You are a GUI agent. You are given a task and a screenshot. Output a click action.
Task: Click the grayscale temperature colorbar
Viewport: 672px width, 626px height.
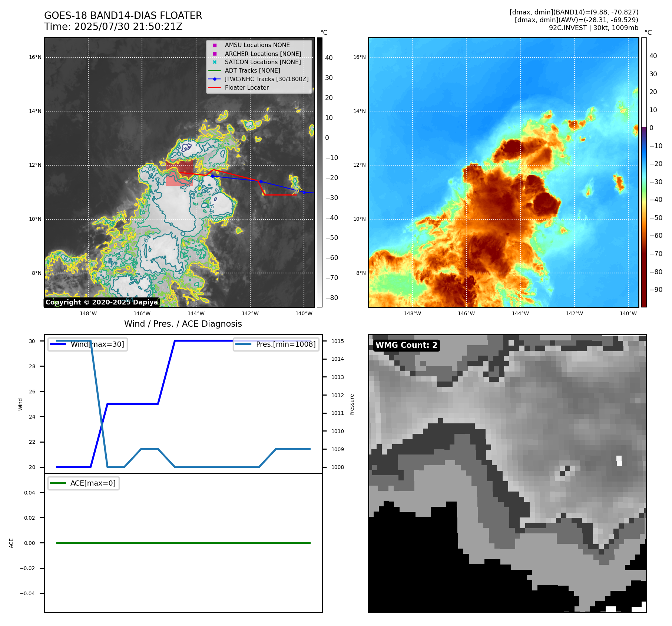pyautogui.click(x=320, y=172)
